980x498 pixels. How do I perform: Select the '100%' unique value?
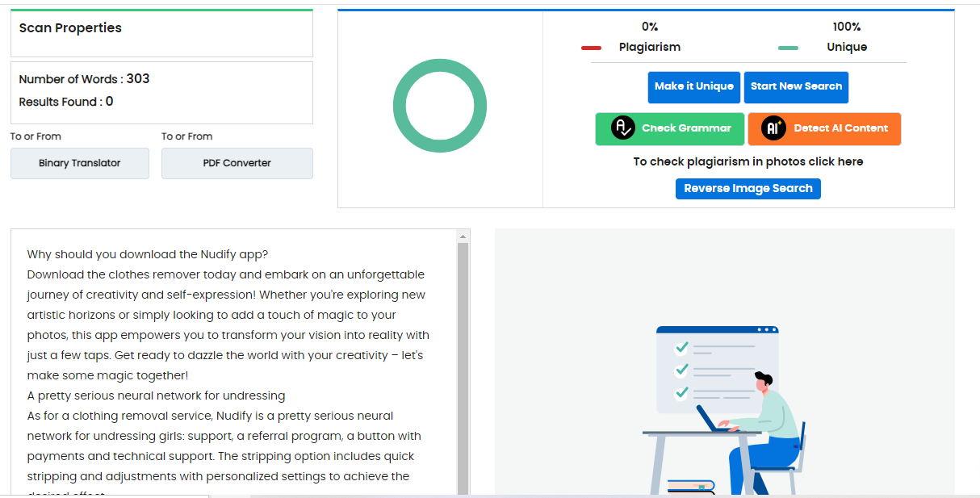click(847, 27)
